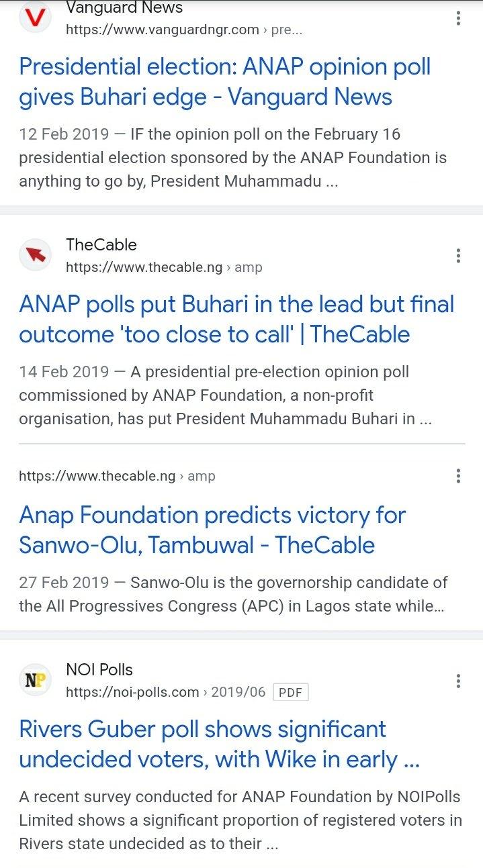Open three-dot menu for Sanwo-Olu result
This screenshot has height=868, width=483.
coord(458,476)
